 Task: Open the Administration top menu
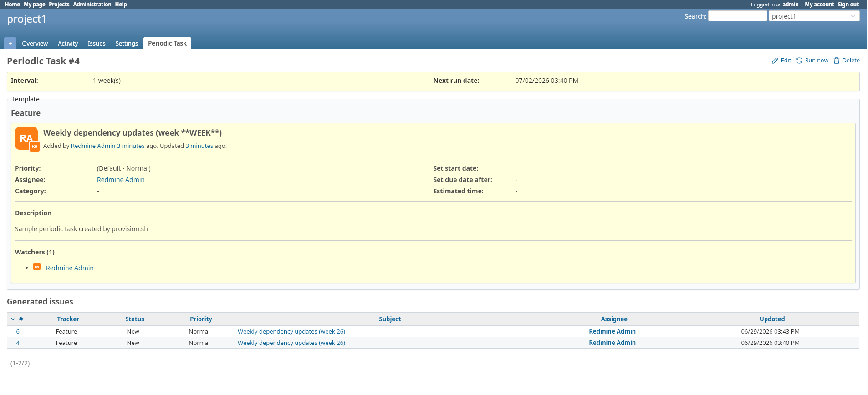click(92, 5)
